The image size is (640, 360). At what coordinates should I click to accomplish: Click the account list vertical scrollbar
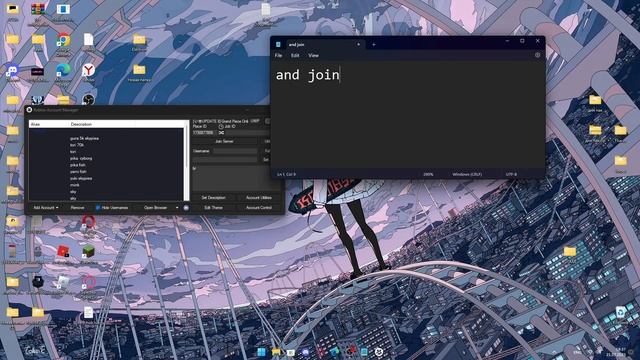[187, 160]
